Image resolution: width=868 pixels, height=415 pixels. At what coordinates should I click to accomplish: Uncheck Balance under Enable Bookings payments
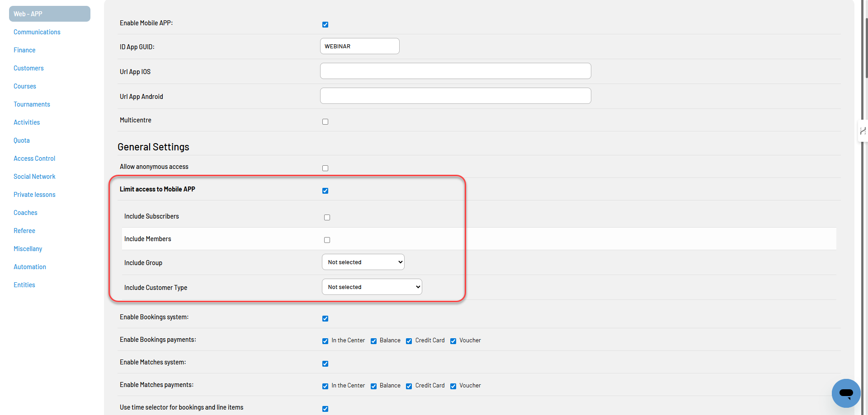(x=373, y=341)
